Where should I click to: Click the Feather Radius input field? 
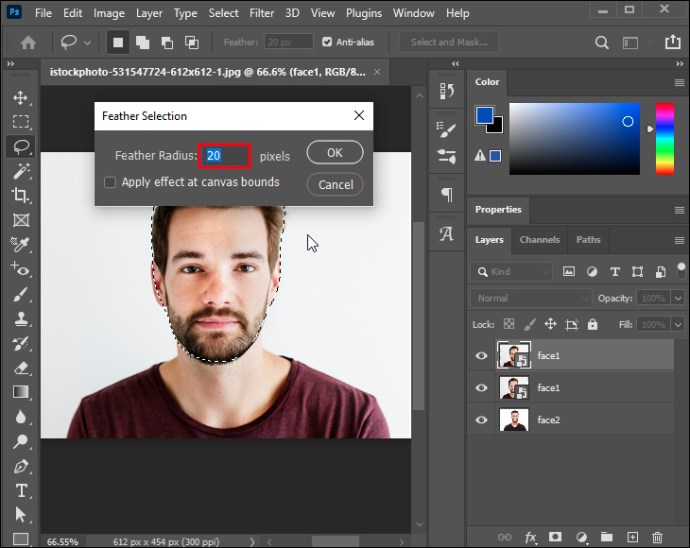(224, 155)
